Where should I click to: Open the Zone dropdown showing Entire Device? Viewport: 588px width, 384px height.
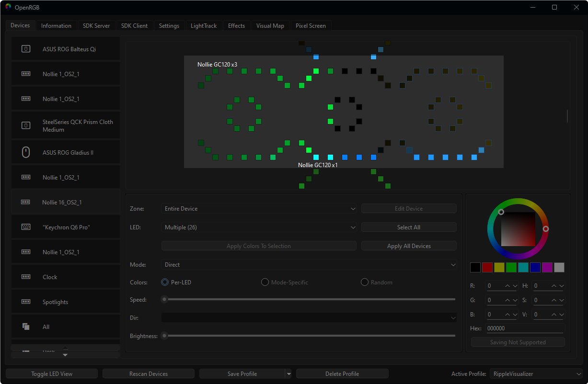pyautogui.click(x=259, y=209)
